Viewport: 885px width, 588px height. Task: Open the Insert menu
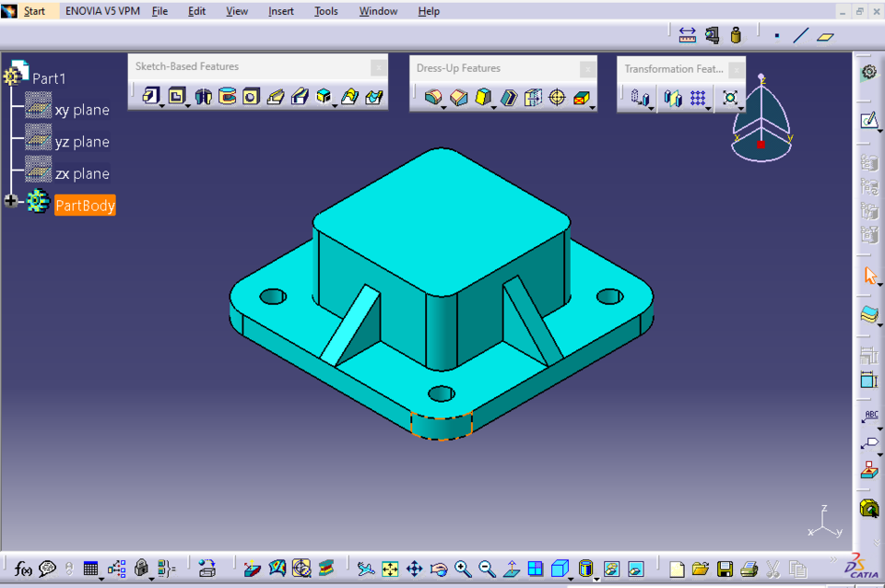point(281,11)
